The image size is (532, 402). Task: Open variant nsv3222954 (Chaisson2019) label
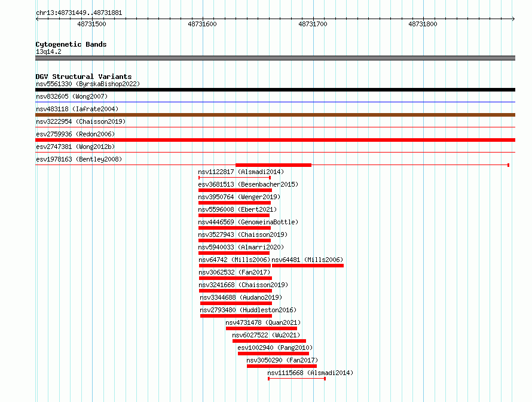pos(81,121)
